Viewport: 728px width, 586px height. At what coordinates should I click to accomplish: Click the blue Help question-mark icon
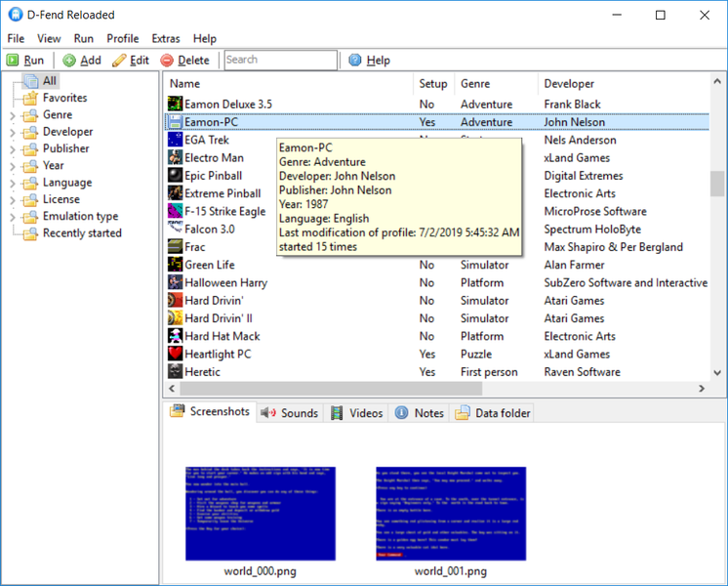coord(354,60)
